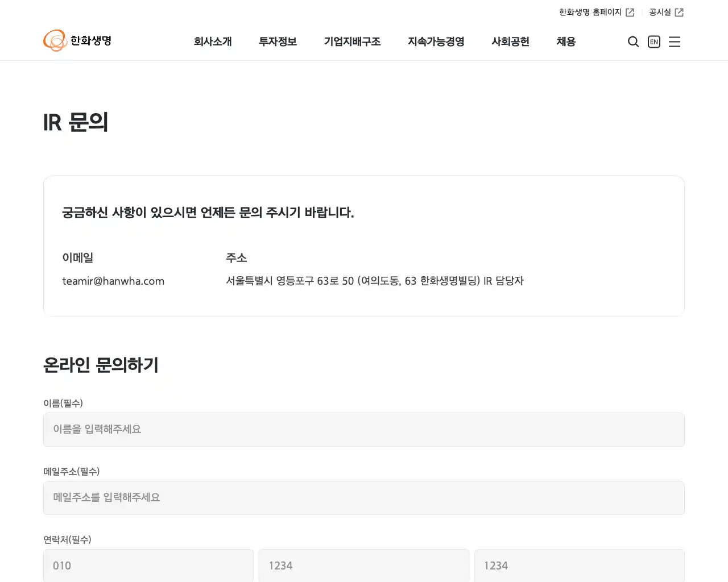The image size is (728, 582).
Task: Click the 이름 name input field
Action: pyautogui.click(x=364, y=430)
